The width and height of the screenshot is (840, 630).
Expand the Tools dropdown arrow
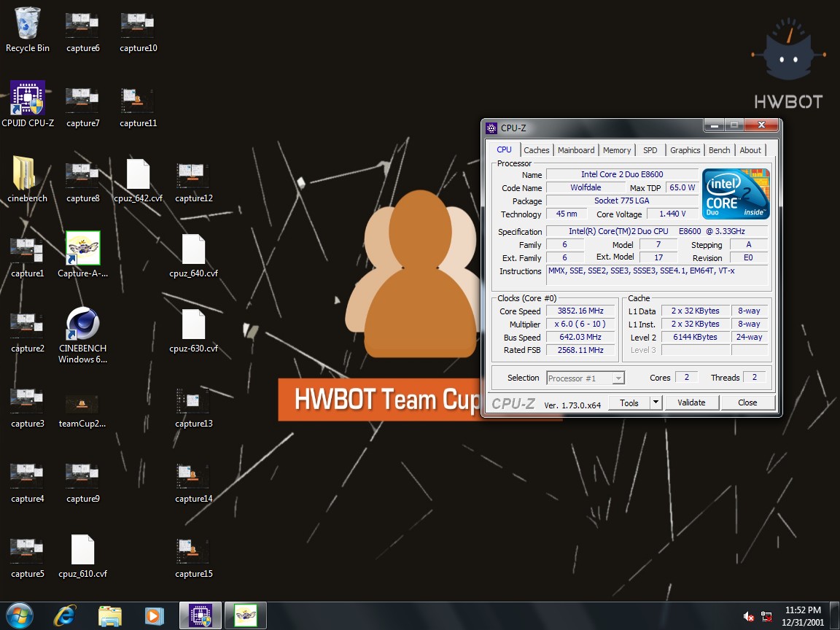pos(656,402)
